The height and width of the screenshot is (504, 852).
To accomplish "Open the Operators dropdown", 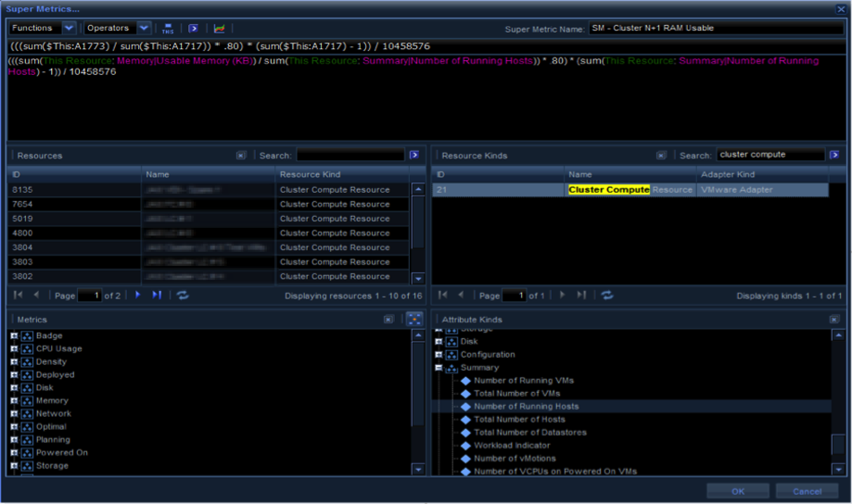I will click(143, 29).
